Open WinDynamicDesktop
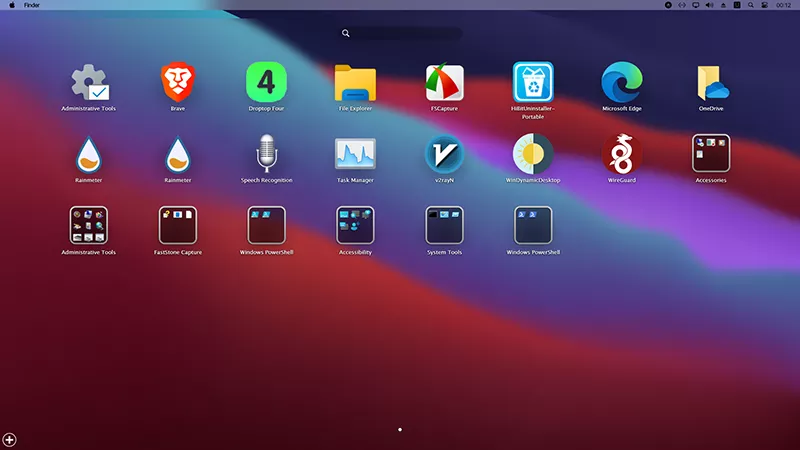Image resolution: width=800 pixels, height=450 pixels. pos(533,154)
